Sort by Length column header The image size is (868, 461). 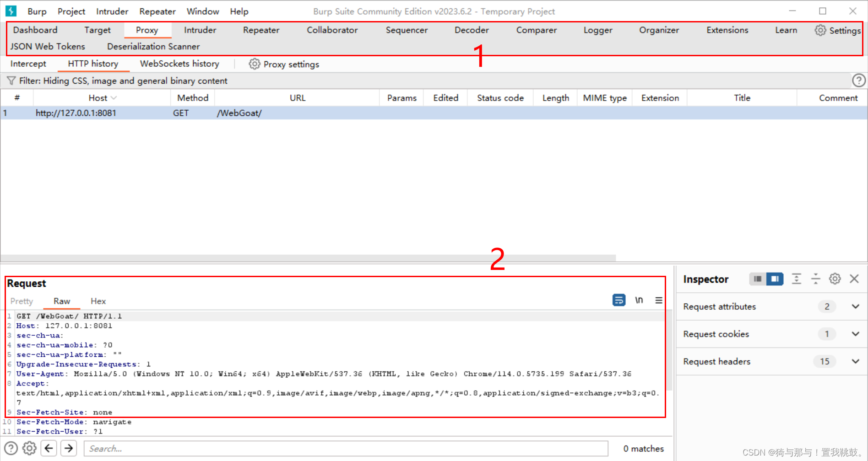pos(556,98)
